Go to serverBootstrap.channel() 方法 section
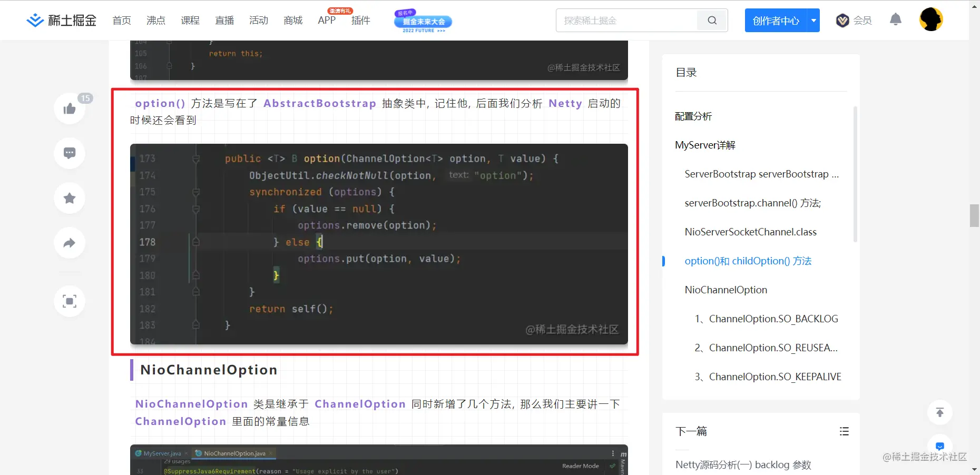The height and width of the screenshot is (475, 980). click(x=752, y=203)
